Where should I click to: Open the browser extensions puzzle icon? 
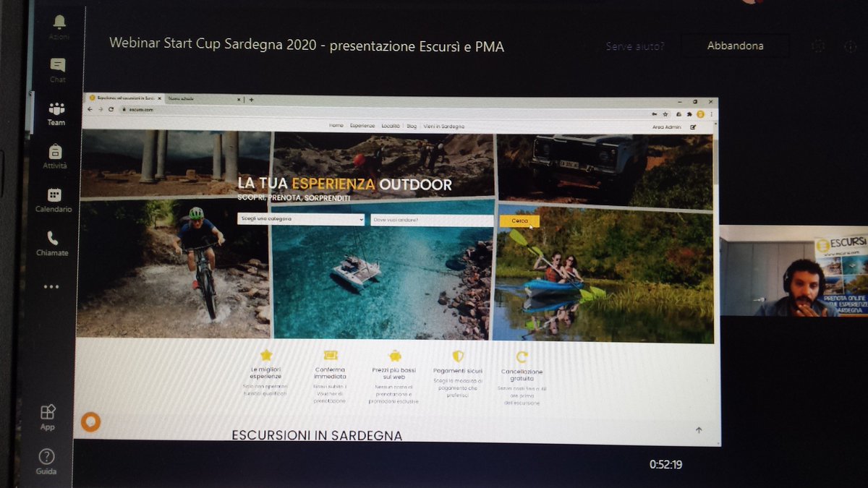[x=689, y=114]
